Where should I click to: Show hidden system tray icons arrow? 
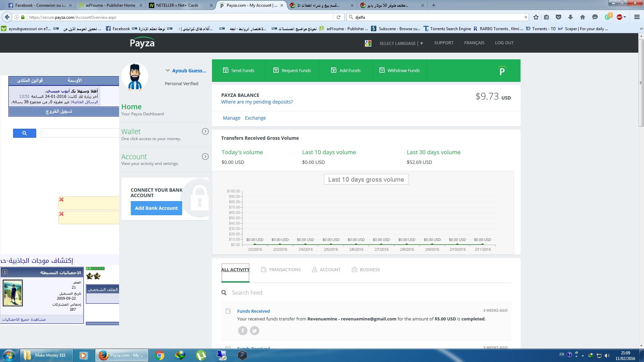[x=583, y=355]
